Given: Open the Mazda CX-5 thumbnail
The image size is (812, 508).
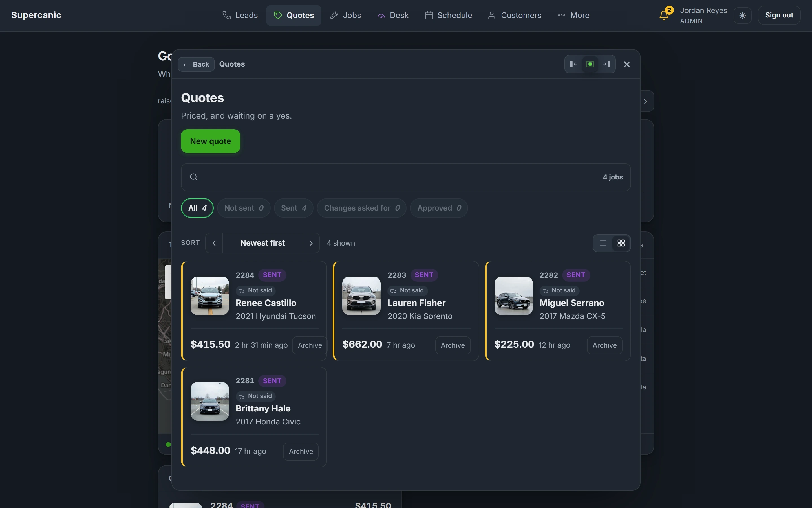Looking at the screenshot, I should tap(513, 296).
